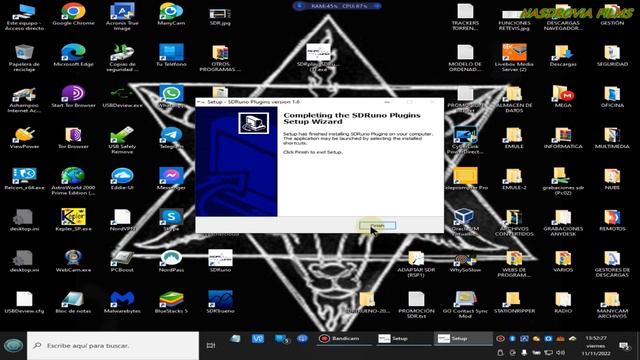Open the Google Chrome desktop icon
The image size is (640, 360).
point(73,15)
